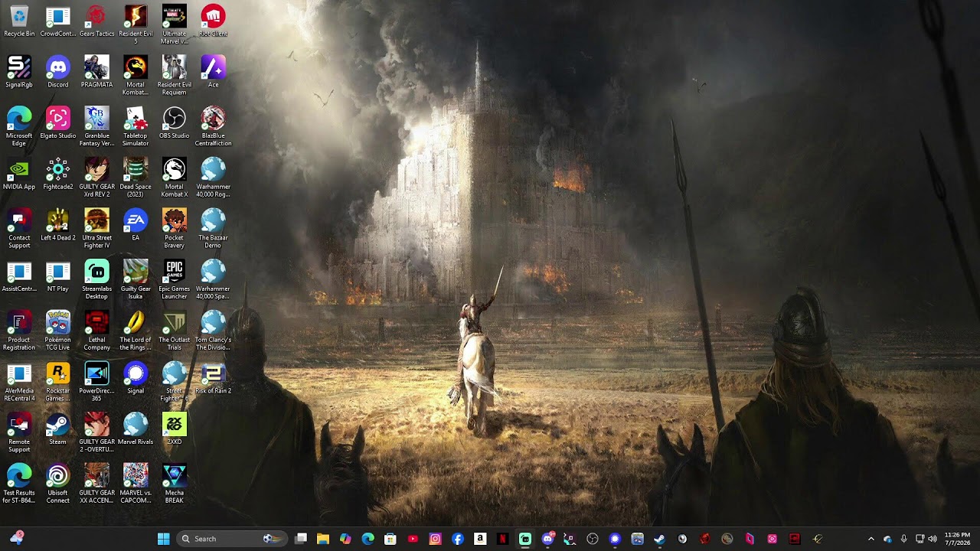Select The Bazaar Demo icon
This screenshot has height=551, width=980.
213,229
